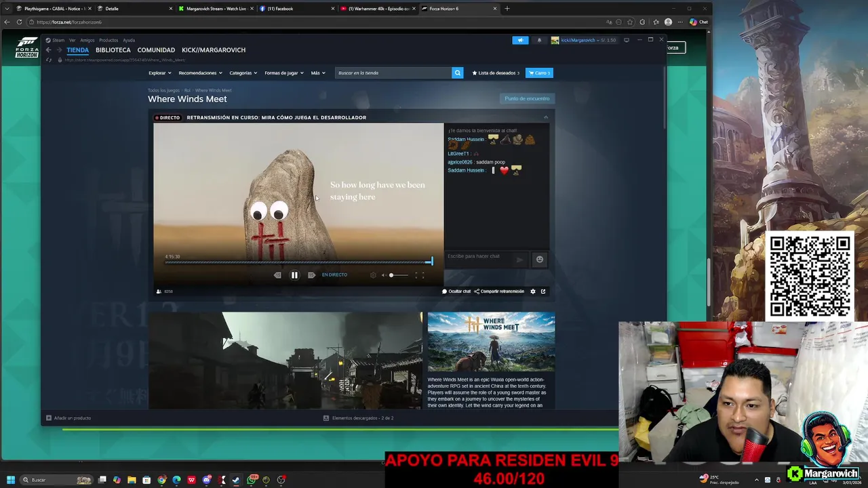Click the store search magnifier button
Viewport: 868px width, 488px height.
point(458,73)
